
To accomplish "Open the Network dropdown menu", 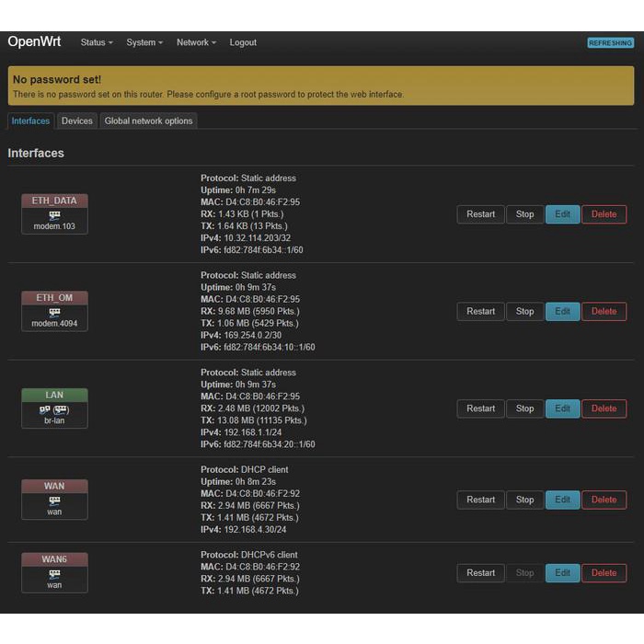I will click(x=196, y=42).
